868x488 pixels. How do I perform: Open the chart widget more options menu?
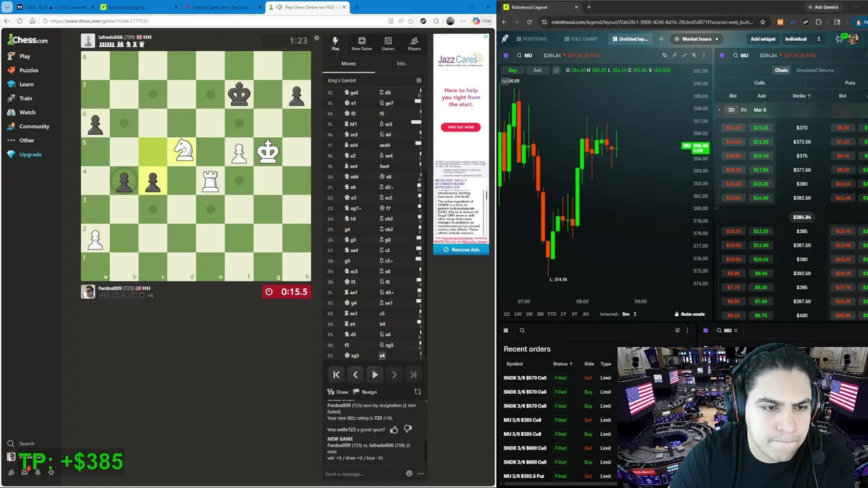703,55
